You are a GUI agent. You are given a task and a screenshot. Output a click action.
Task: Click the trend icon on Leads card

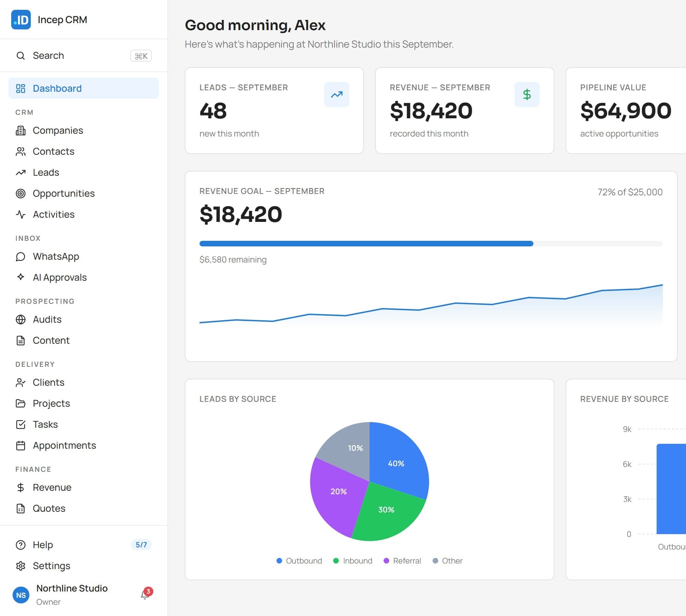click(337, 94)
